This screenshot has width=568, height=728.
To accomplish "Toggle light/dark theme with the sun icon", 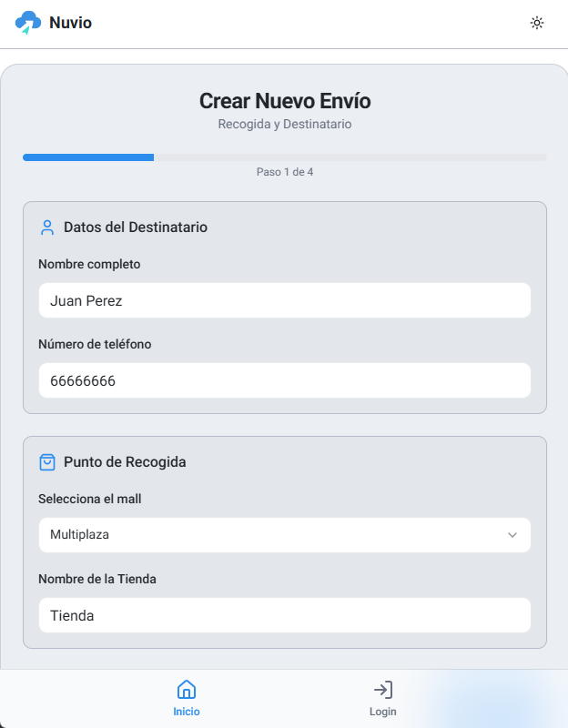I will point(537,23).
